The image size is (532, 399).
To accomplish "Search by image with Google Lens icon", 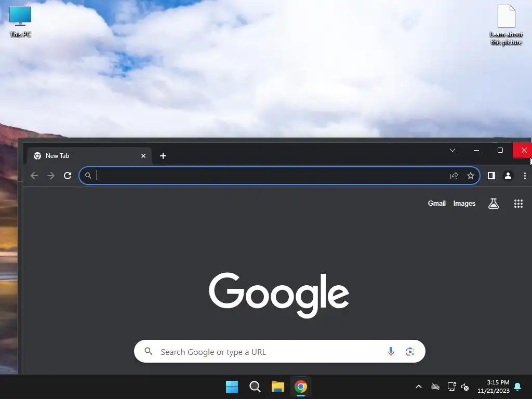I will [410, 352].
